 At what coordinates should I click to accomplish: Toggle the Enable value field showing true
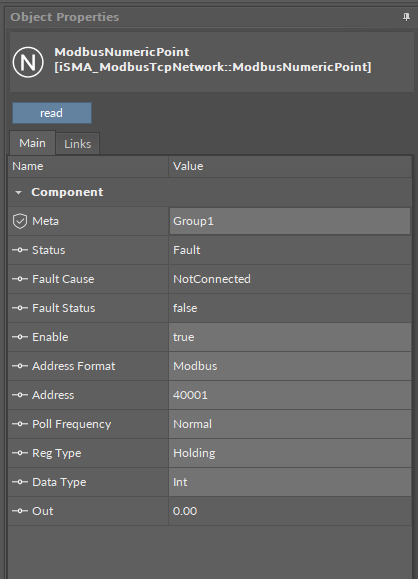point(290,337)
